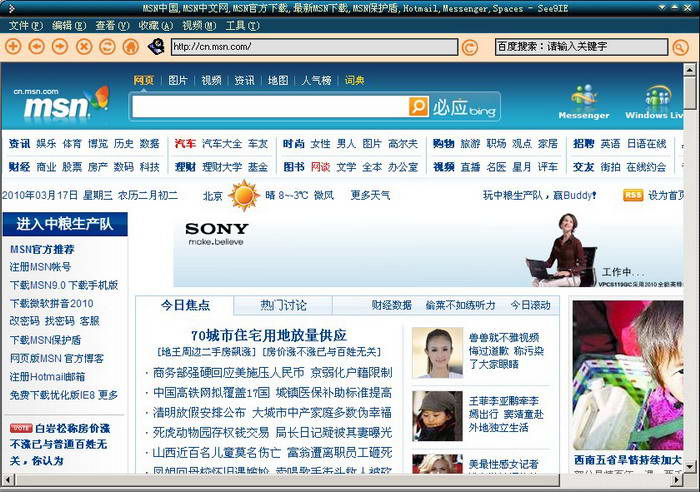
Task: Click the red VOTE badge
Action: point(21,428)
